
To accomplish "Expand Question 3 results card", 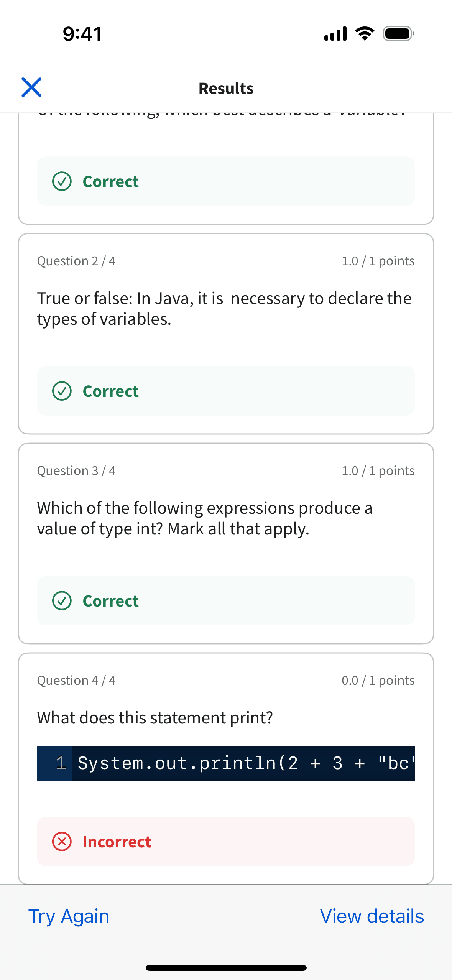I will [x=225, y=543].
